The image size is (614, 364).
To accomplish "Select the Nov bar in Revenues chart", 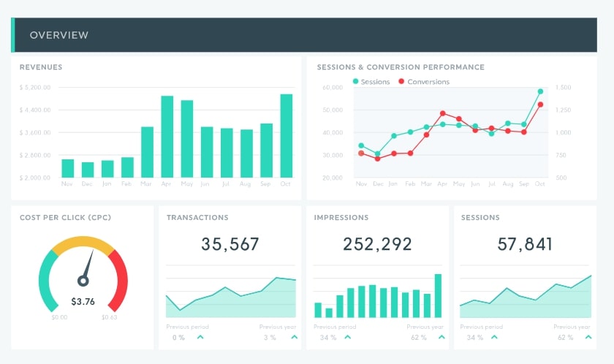I will [x=68, y=168].
